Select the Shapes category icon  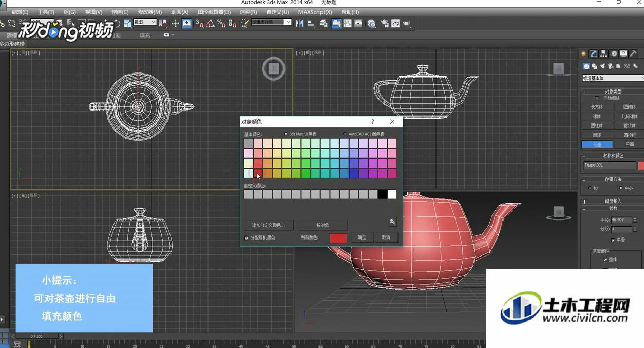(594, 66)
